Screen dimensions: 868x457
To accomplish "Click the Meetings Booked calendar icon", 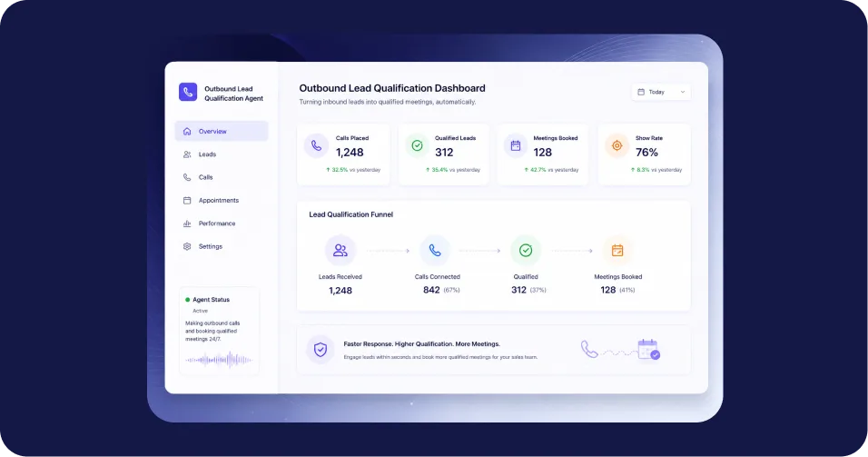I will (x=516, y=145).
